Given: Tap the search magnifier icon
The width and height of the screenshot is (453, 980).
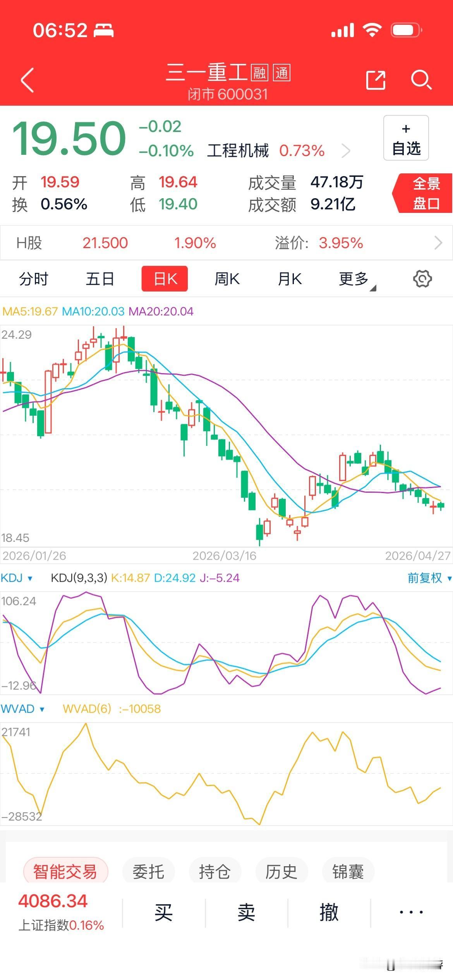Looking at the screenshot, I should tap(421, 80).
